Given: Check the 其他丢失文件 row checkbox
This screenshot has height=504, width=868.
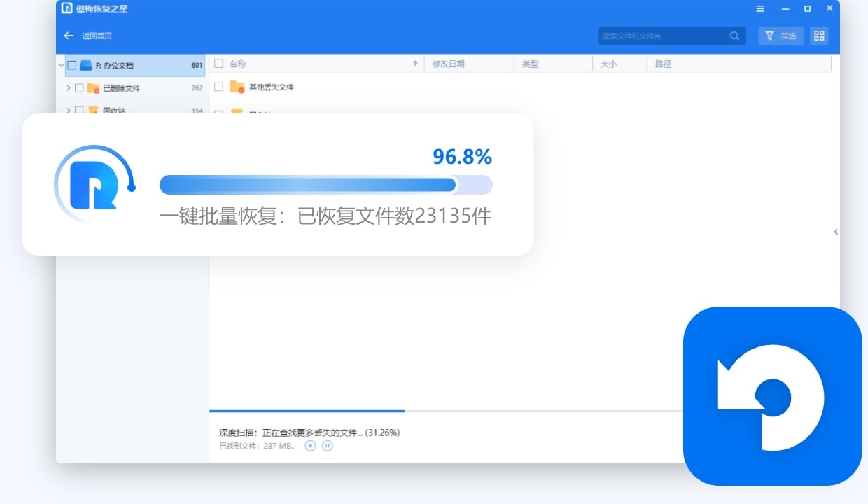Looking at the screenshot, I should coord(219,87).
